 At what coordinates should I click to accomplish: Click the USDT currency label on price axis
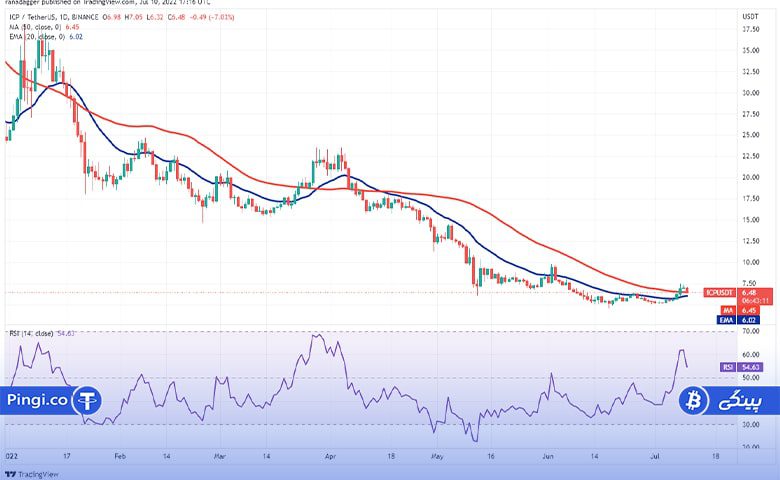click(750, 16)
